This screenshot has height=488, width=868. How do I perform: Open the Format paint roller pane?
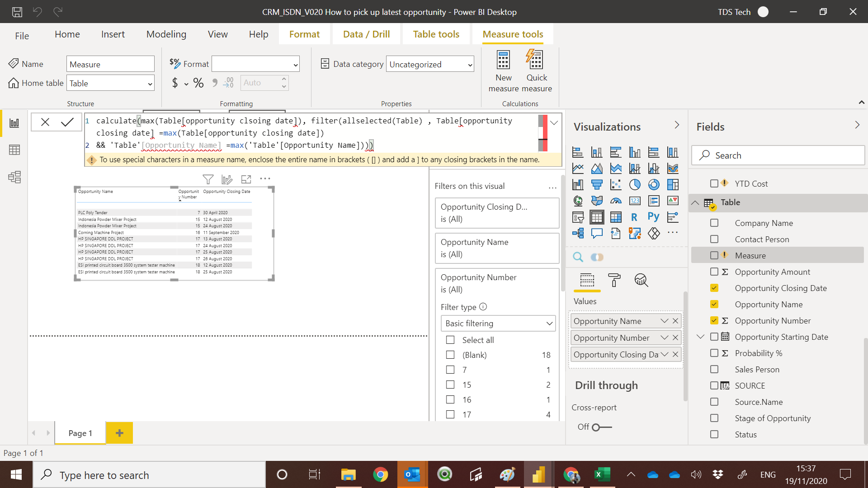(x=614, y=280)
